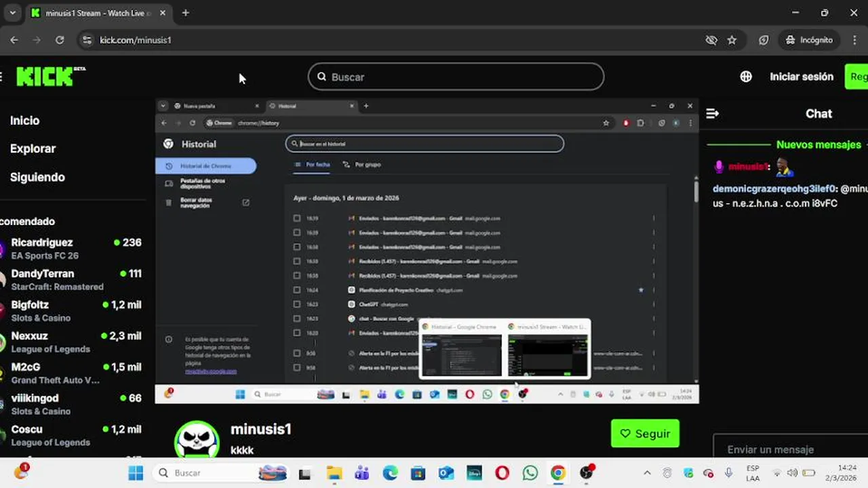Click the green register button
Screen dimensions: 868x488
pos(856,77)
